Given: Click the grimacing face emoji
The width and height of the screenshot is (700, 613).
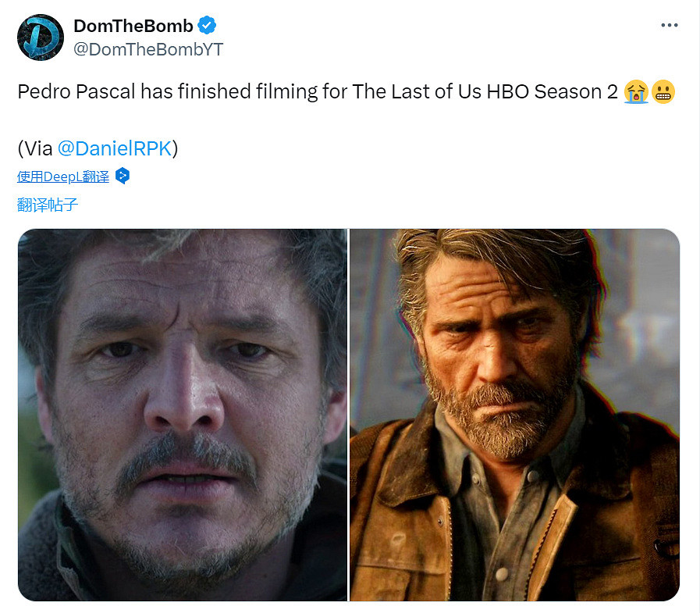Looking at the screenshot, I should (x=663, y=92).
